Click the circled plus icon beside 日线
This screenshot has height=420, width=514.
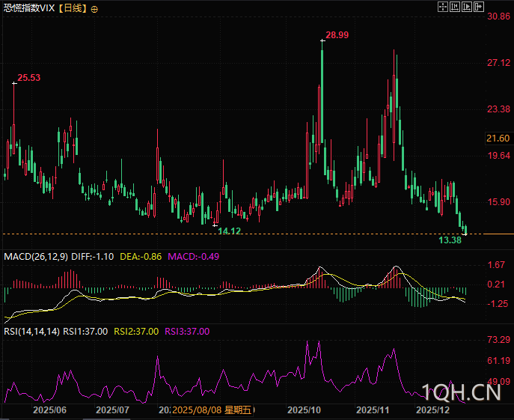[x=94, y=9]
